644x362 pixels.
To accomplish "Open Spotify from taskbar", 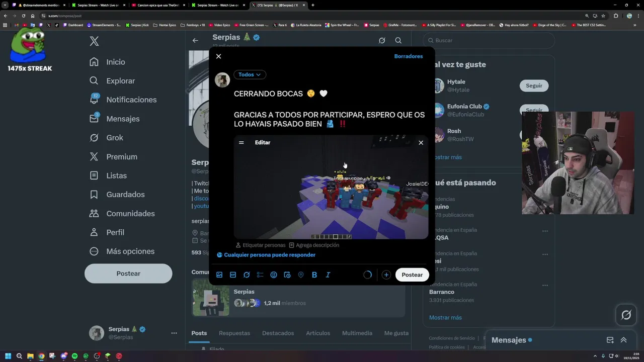I will (74, 356).
